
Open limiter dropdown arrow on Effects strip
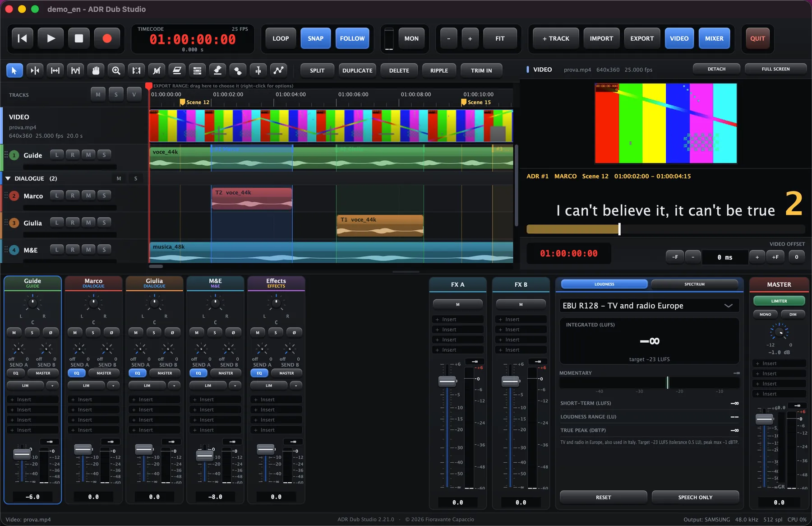(296, 386)
